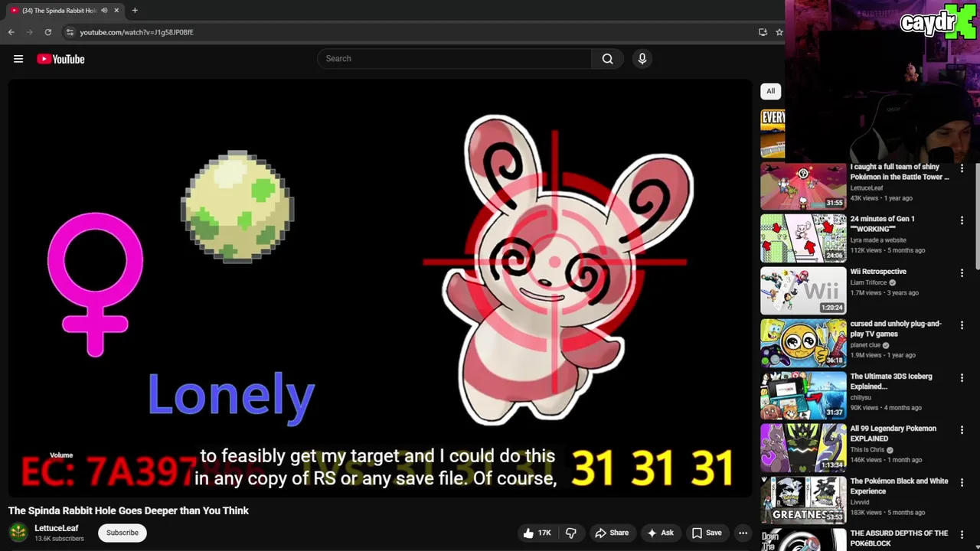View site information icon in the address bar
Viewport: 980px width, 551px height.
(70, 32)
